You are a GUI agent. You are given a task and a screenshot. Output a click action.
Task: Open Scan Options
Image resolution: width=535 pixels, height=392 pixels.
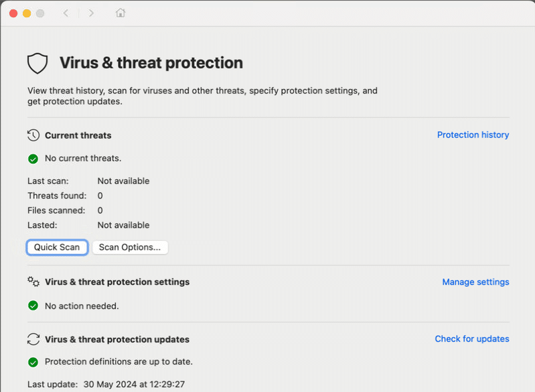click(x=130, y=248)
